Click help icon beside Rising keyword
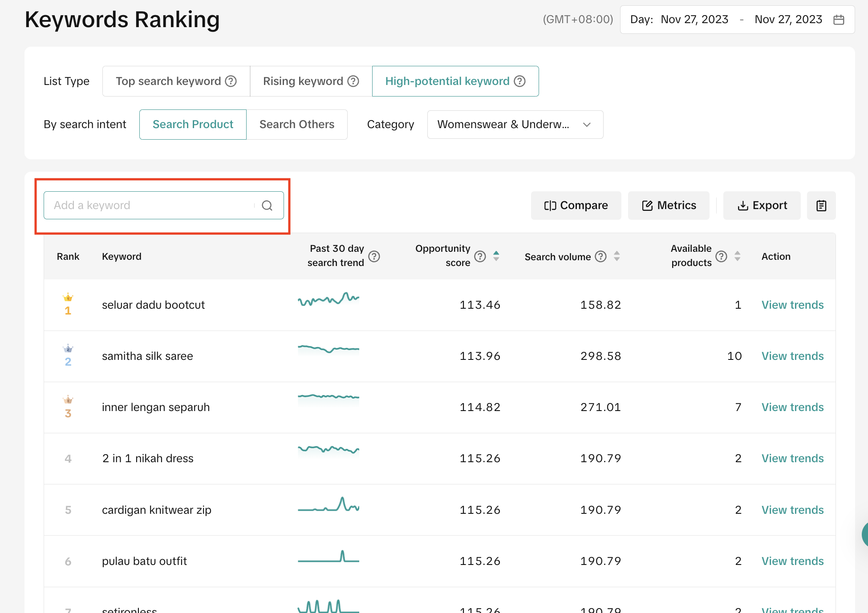 coord(353,81)
